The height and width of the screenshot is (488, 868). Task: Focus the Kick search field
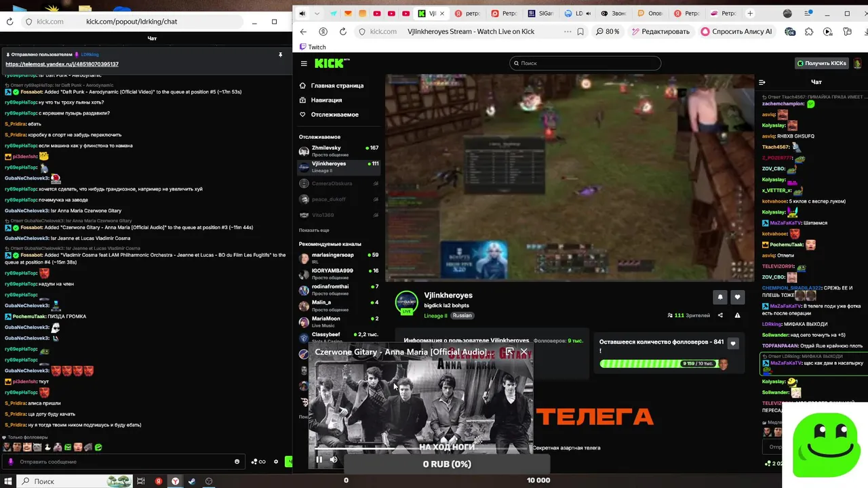point(585,63)
